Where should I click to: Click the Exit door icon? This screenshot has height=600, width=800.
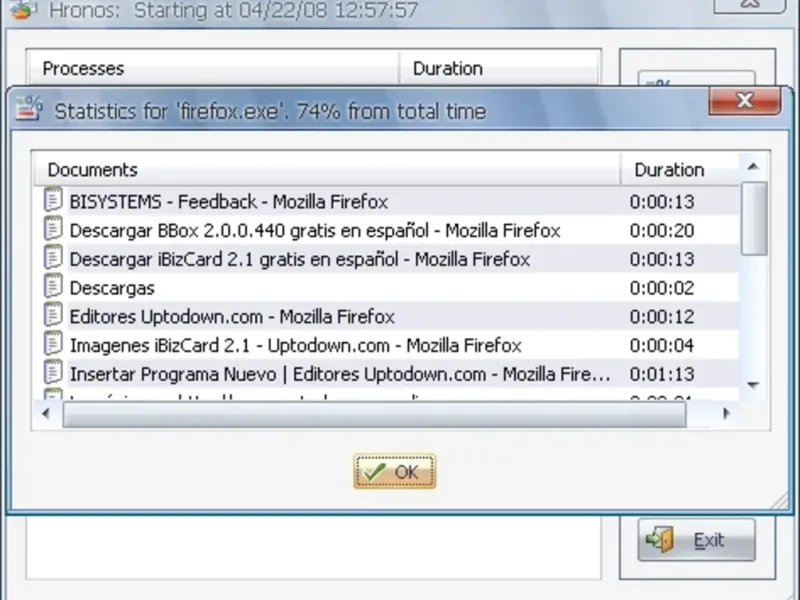pyautogui.click(x=660, y=539)
